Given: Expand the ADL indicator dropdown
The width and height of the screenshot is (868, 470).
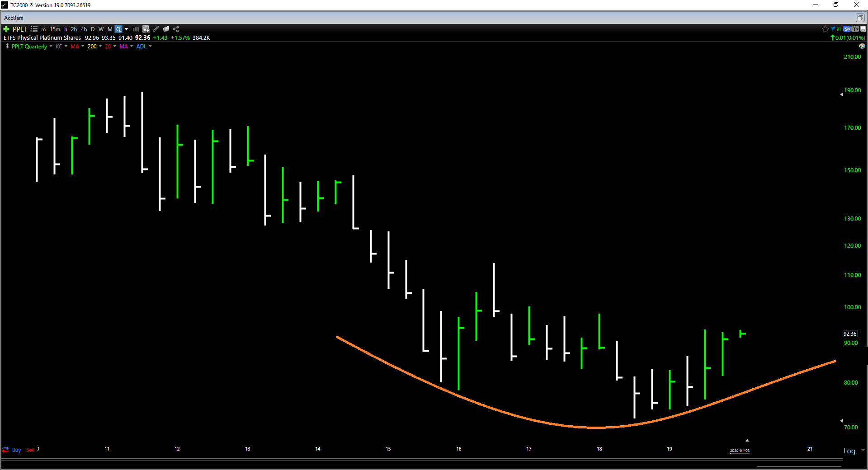Looking at the screenshot, I should click(150, 46).
